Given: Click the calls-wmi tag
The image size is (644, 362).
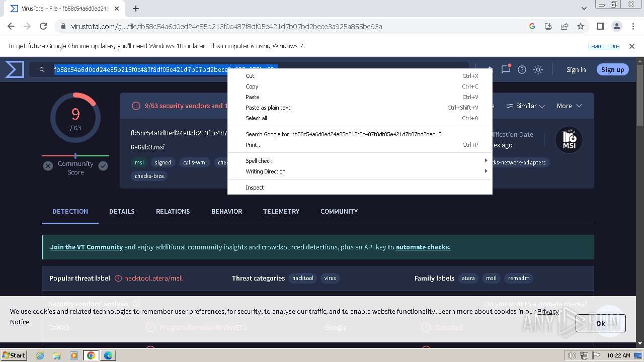Looking at the screenshot, I should (195, 162).
